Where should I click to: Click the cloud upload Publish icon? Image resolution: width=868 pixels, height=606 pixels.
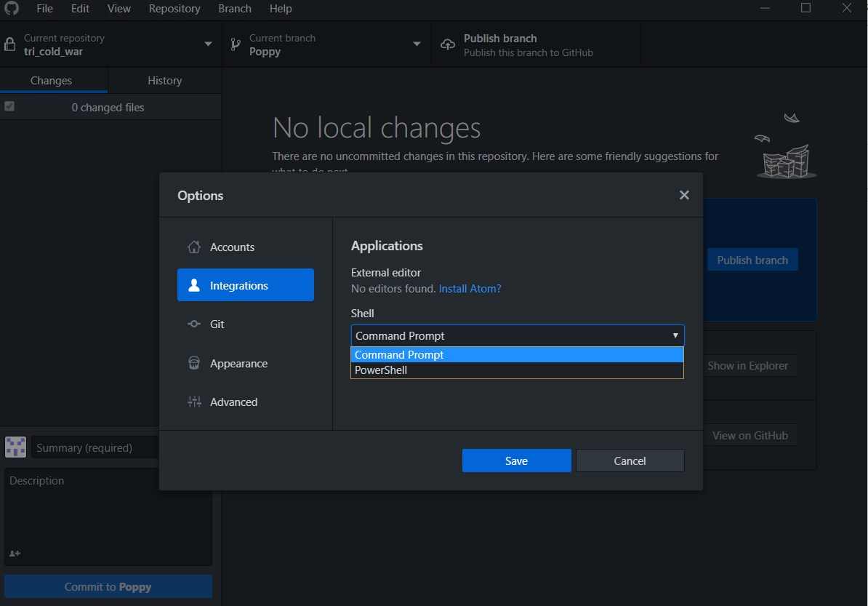447,44
